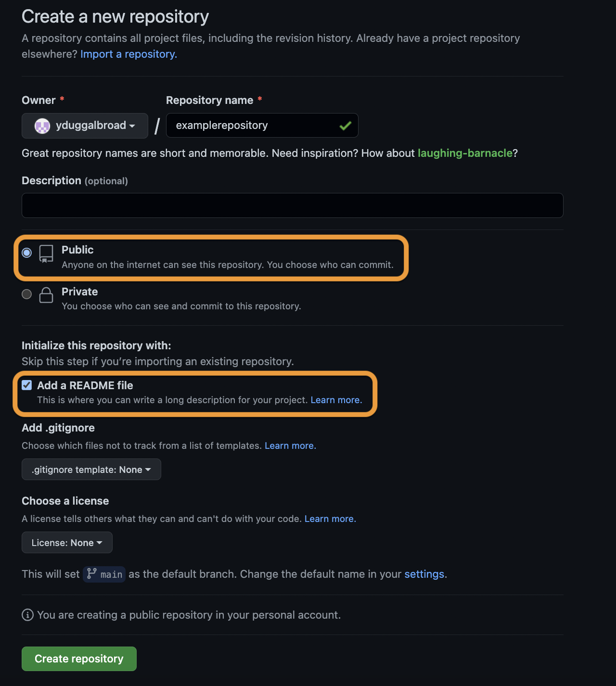Open Learn more link for .gitignore templates
616x686 pixels.
(290, 445)
